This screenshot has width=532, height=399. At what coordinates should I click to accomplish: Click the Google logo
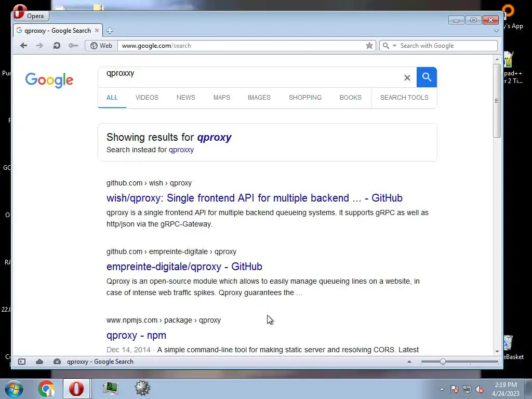pyautogui.click(x=49, y=80)
